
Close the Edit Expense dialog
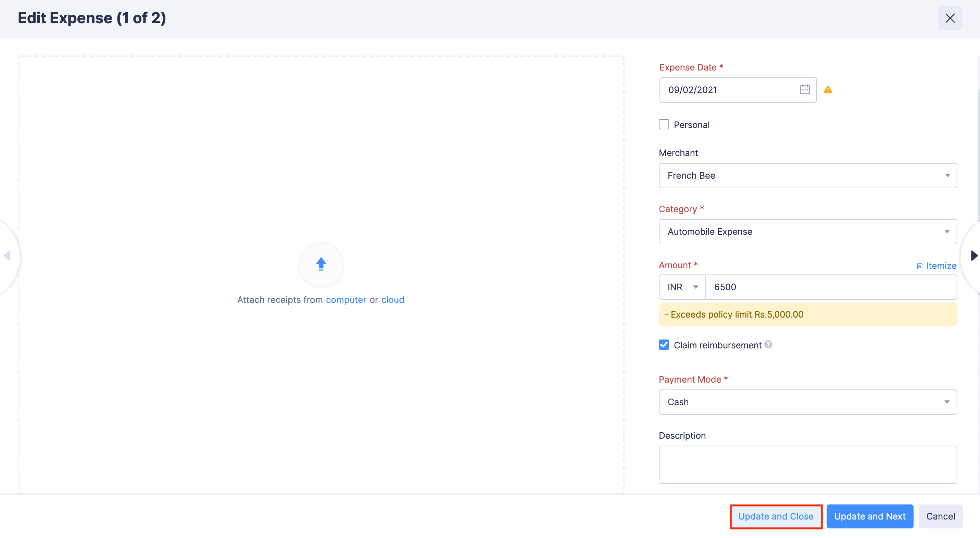[x=950, y=18]
